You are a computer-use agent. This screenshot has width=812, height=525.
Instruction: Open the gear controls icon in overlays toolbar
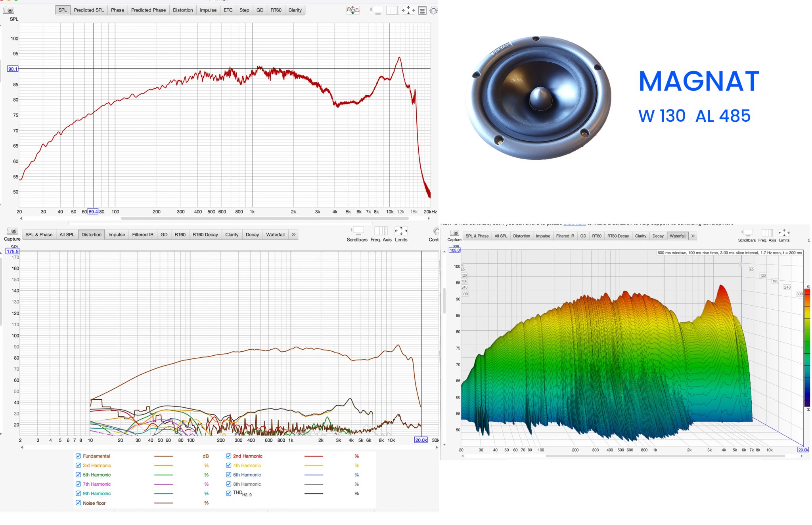(433, 11)
